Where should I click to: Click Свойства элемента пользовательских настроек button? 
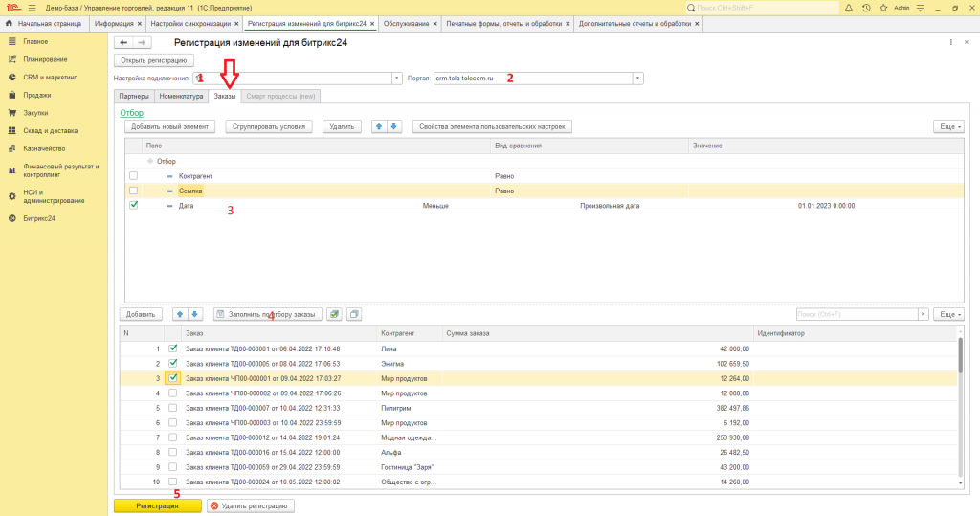pos(492,126)
